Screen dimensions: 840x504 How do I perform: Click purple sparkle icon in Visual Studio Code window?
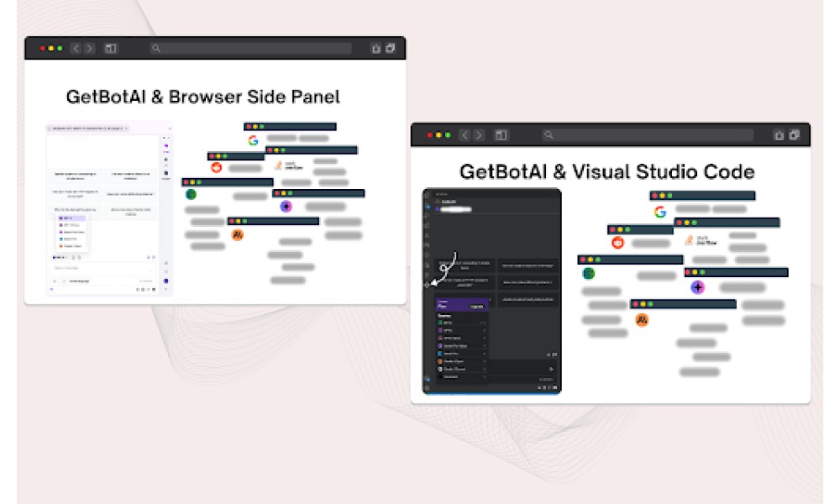(697, 287)
